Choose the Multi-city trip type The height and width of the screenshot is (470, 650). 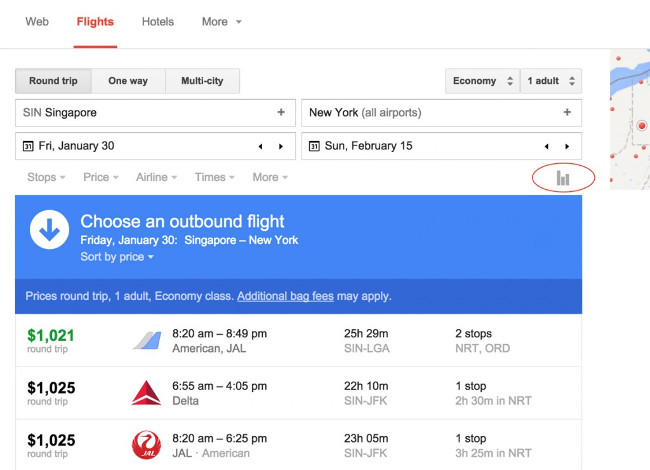coord(202,81)
